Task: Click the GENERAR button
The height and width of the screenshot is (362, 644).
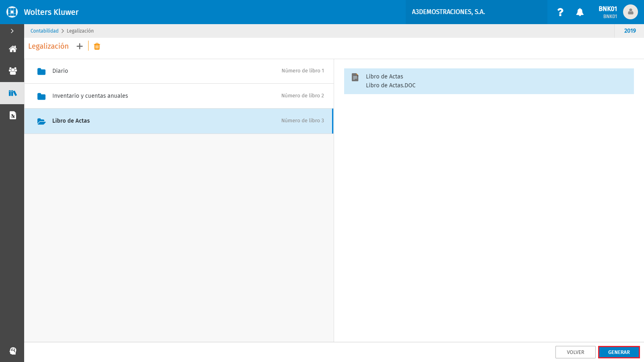Action: coord(619,352)
